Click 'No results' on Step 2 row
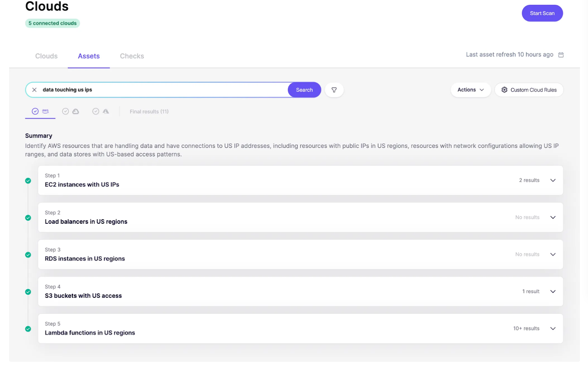 point(527,217)
